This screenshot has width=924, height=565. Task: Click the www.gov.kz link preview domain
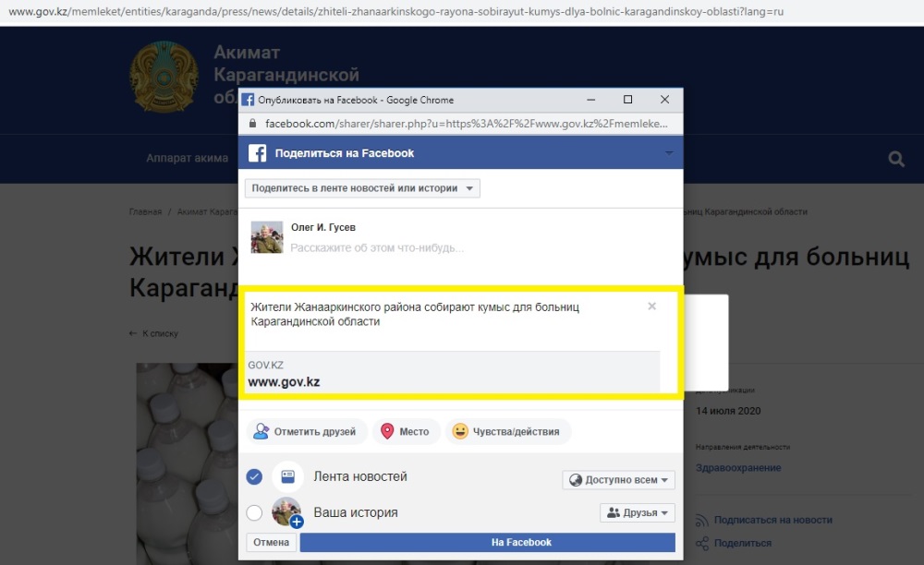point(284,382)
